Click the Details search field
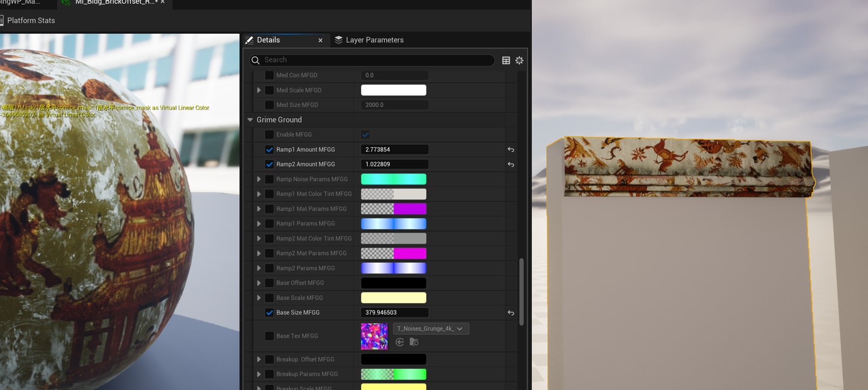Image resolution: width=868 pixels, height=390 pixels. pos(372,60)
